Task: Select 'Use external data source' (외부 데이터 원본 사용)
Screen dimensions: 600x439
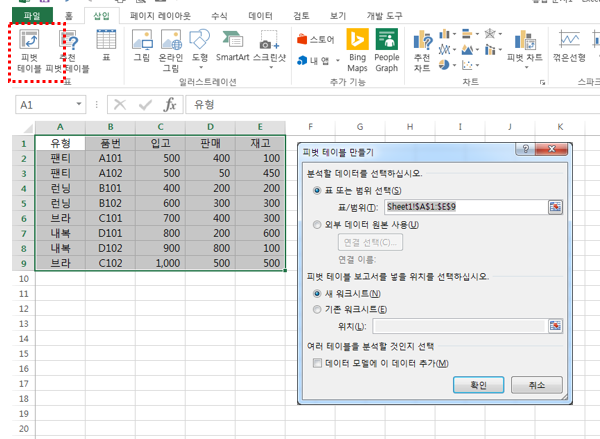Action: (x=317, y=225)
